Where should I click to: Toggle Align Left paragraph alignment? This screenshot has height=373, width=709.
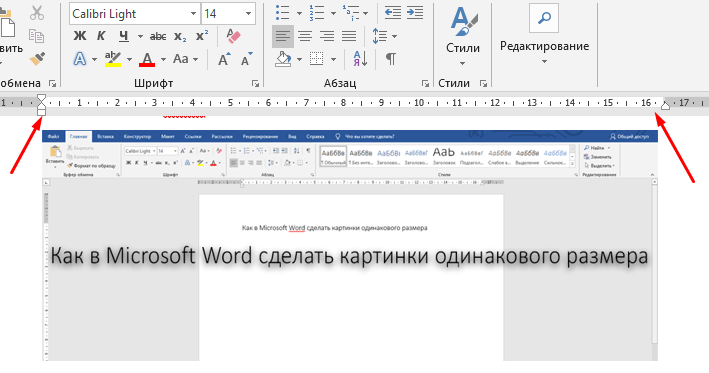tap(283, 36)
